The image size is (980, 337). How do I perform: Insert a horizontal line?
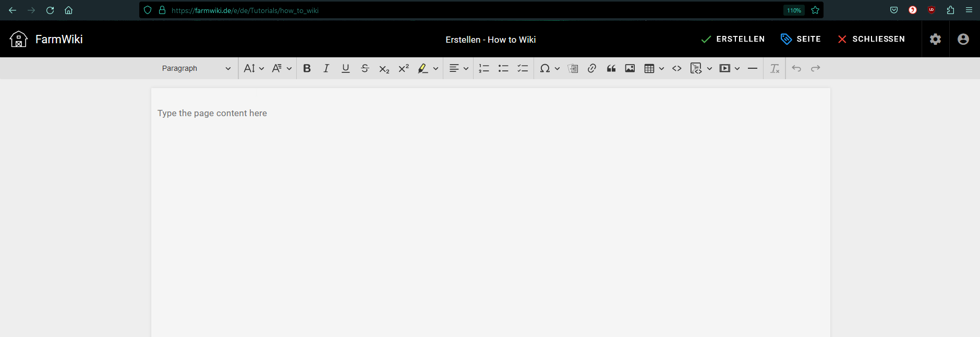point(752,68)
